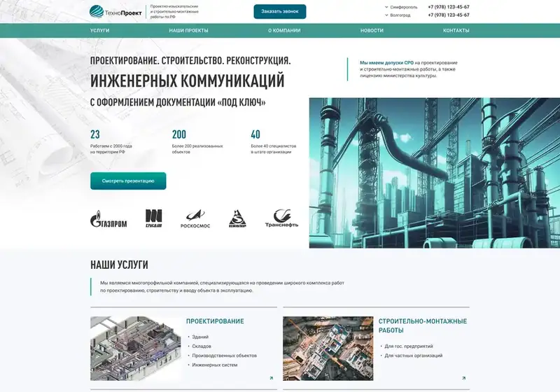Open the Проектирование 3D model thumbnail
Viewport: 560px width, 392px height.
point(136,349)
